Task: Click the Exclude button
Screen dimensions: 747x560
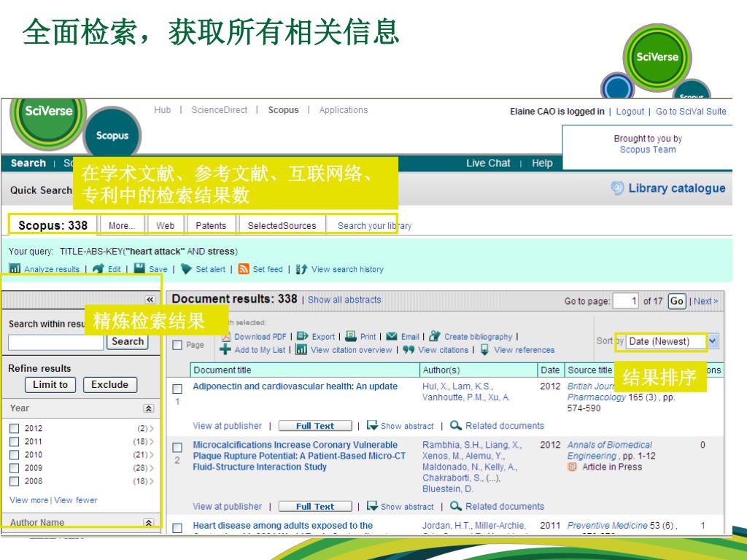Action: (x=110, y=384)
